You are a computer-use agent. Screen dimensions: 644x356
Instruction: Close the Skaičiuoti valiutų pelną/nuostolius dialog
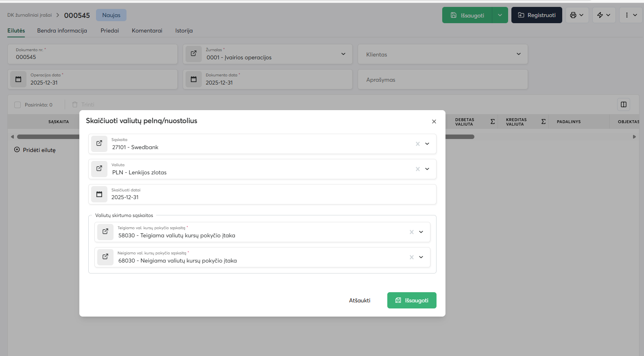(434, 122)
